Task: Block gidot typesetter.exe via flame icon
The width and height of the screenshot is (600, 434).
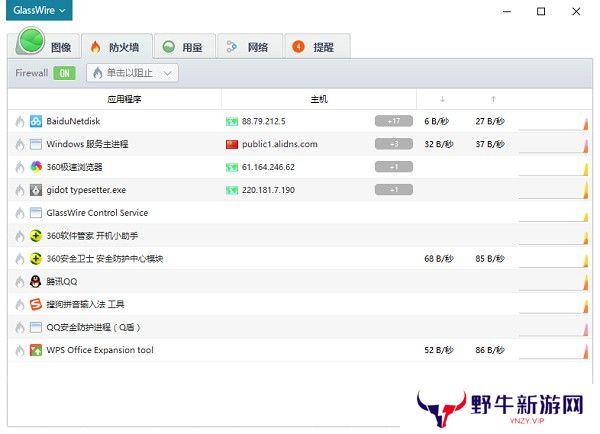Action: tap(20, 190)
